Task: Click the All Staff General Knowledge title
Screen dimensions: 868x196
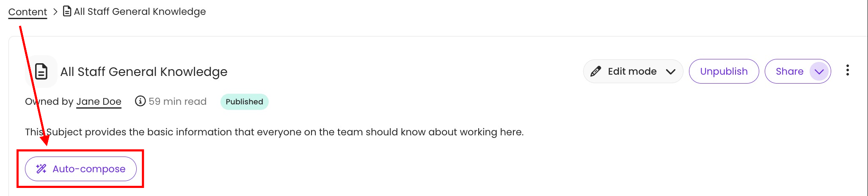Action: 144,72
